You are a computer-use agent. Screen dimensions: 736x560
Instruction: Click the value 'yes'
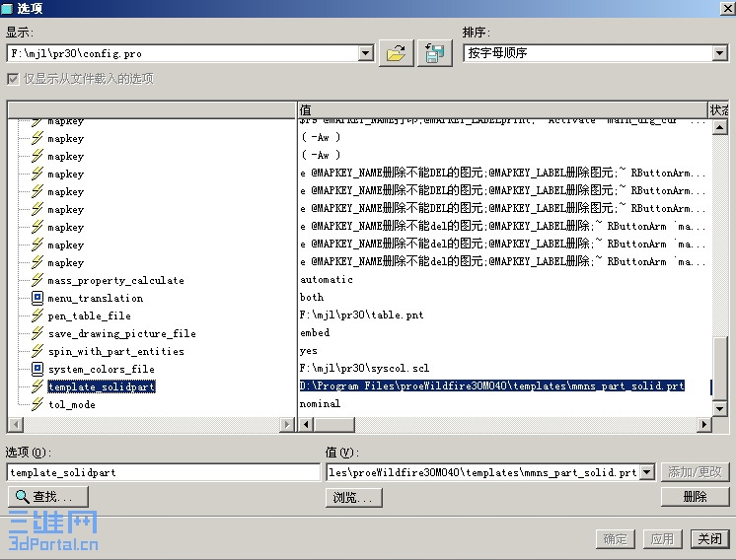(309, 350)
